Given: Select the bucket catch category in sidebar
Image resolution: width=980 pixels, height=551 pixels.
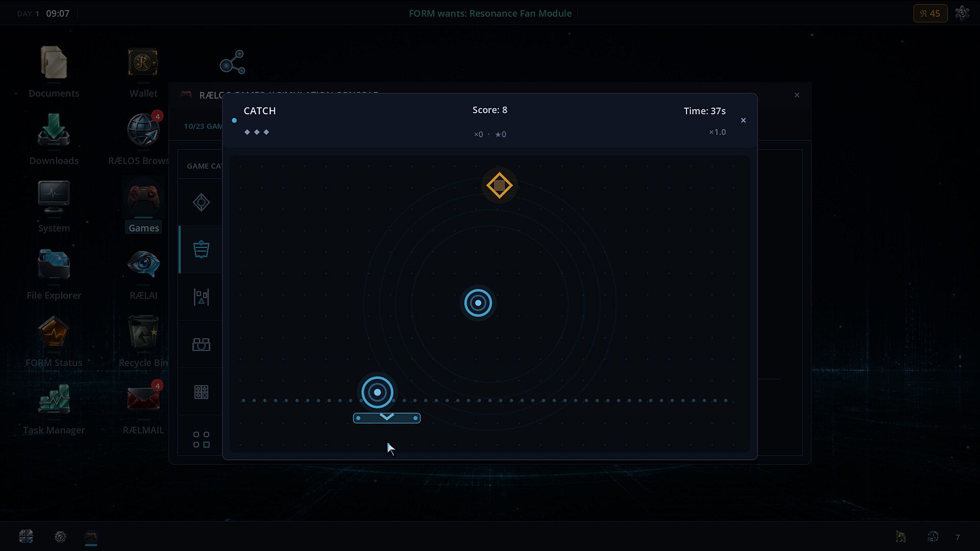Looking at the screenshot, I should click(x=201, y=249).
